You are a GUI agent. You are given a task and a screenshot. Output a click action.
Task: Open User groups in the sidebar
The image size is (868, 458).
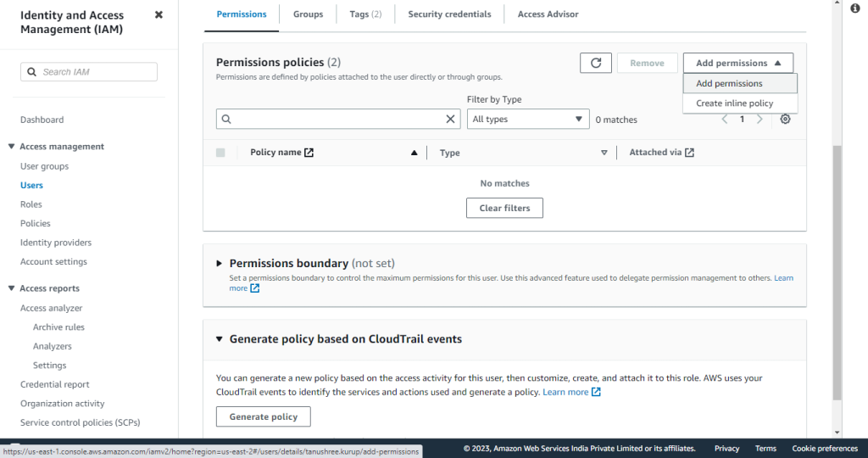(x=44, y=166)
